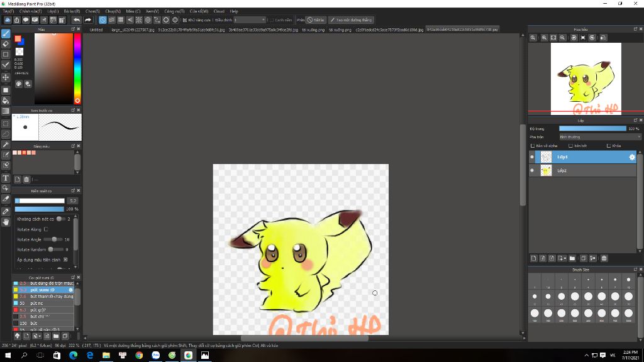Select the Hand pan tool
The image size is (644, 362).
point(6,222)
